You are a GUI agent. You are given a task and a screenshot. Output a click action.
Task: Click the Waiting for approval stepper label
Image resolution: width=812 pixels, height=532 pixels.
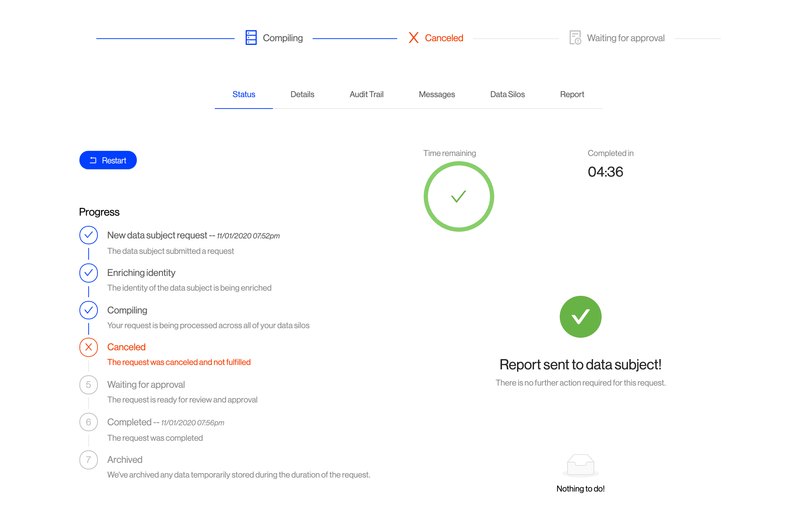[626, 38]
